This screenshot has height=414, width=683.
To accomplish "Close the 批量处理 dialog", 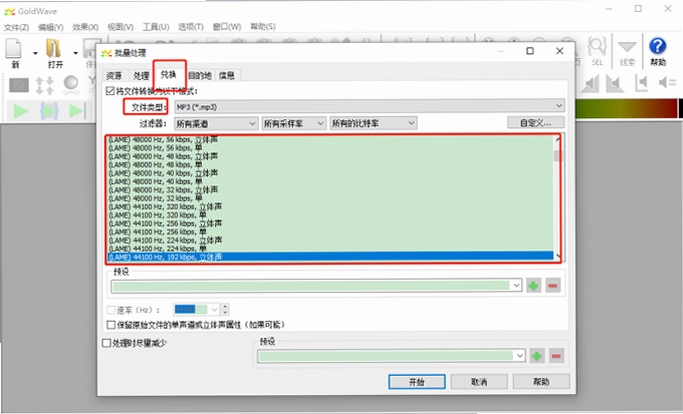I will (560, 51).
